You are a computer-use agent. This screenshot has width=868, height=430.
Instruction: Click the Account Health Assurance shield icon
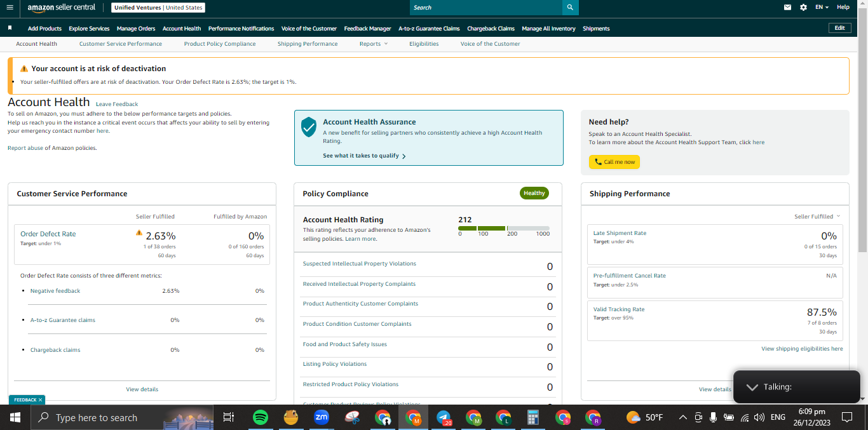[x=309, y=127]
